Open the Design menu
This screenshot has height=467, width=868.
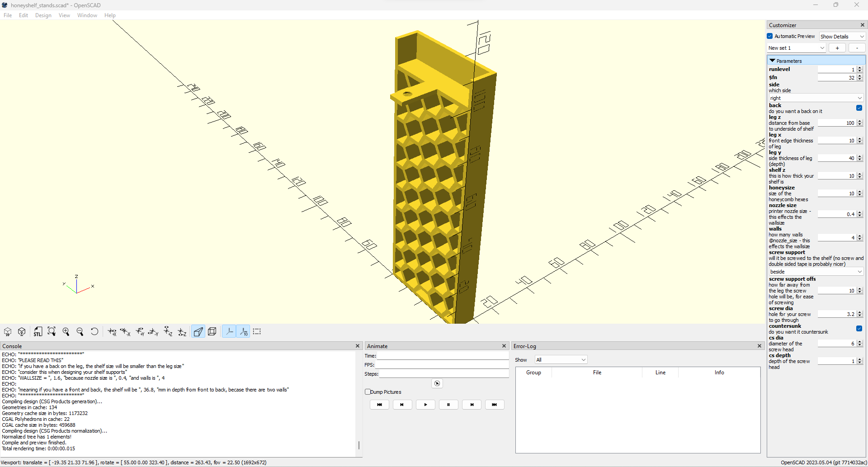click(43, 15)
